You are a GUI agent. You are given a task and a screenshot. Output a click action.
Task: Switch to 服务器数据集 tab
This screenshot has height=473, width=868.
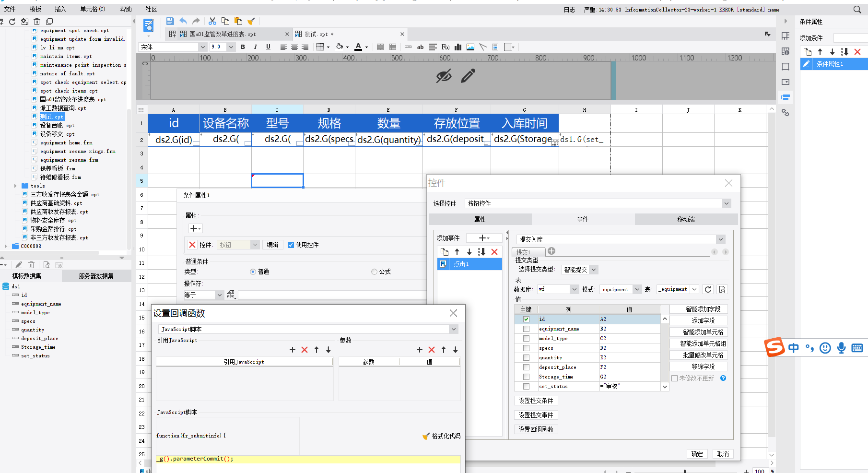click(96, 276)
